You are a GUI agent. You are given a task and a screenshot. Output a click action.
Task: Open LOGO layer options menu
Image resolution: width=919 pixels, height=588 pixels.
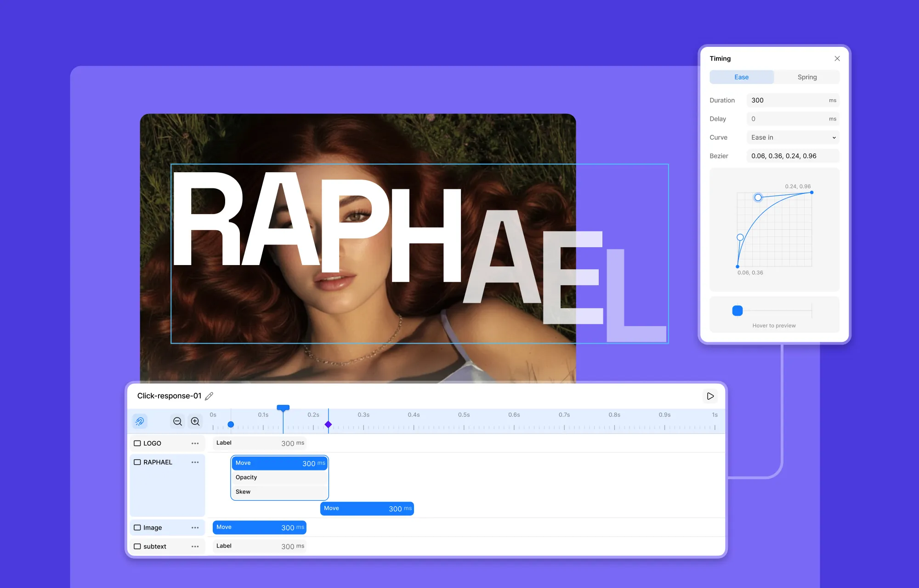point(195,443)
